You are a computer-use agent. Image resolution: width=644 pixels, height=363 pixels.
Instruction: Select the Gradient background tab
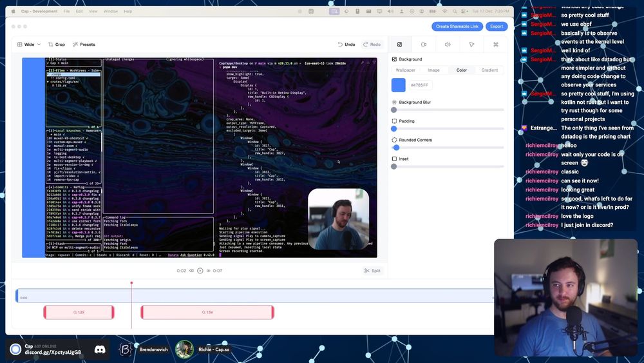[x=489, y=70]
